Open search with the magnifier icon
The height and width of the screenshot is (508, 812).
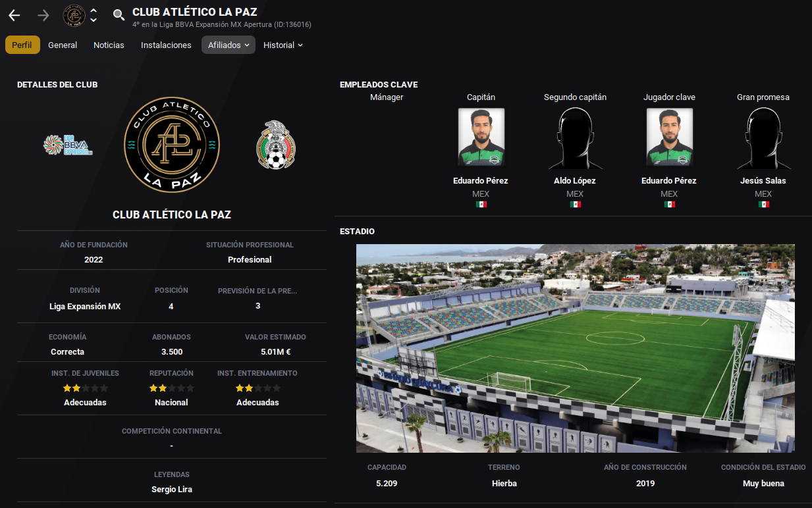119,14
